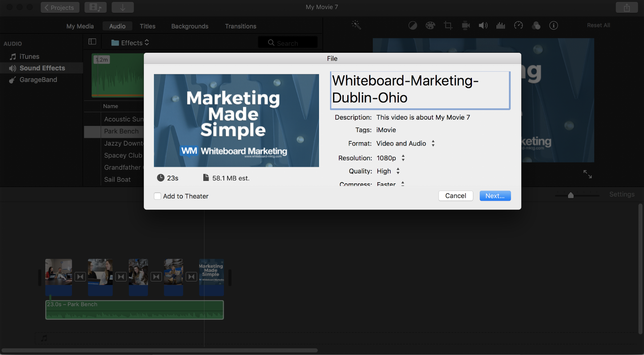Adjust the timeline zoom slider handle
The width and height of the screenshot is (644, 355).
571,195
